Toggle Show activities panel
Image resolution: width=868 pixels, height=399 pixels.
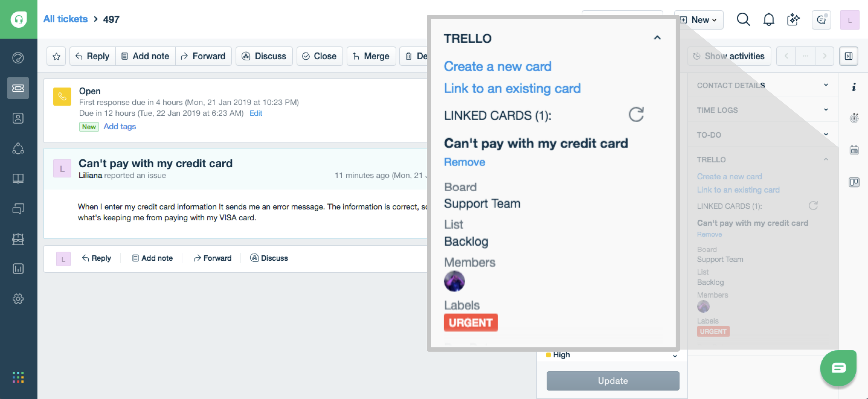pyautogui.click(x=728, y=56)
